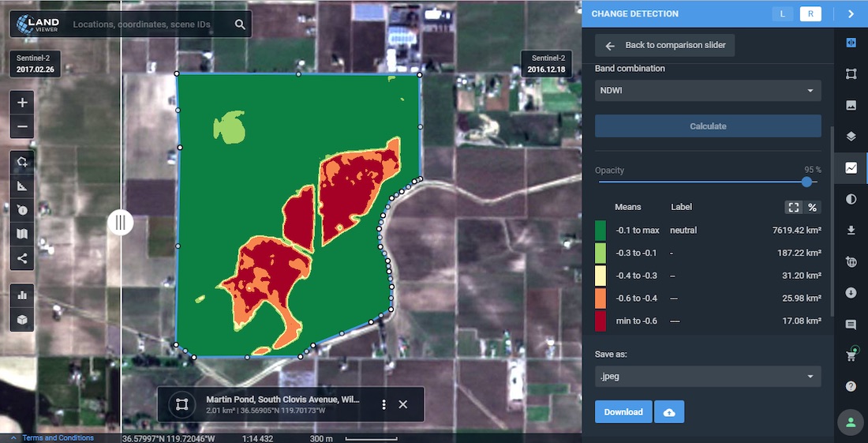Screen dimensions: 868x443
Task: Click the 7619.42 km² area value
Action: 797,231
